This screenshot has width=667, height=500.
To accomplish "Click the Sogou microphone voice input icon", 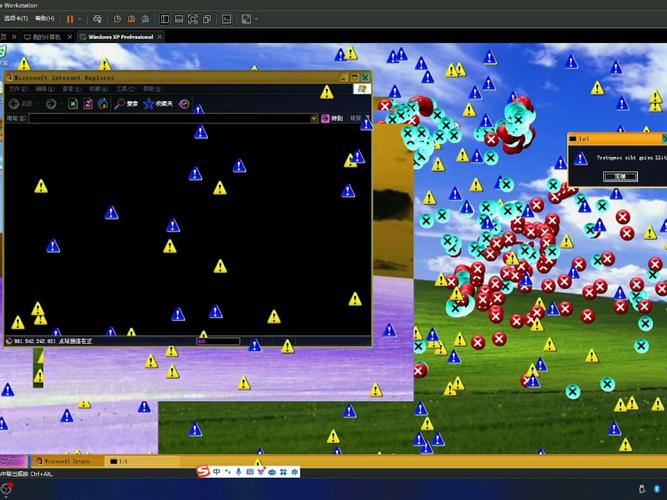I will (239, 472).
